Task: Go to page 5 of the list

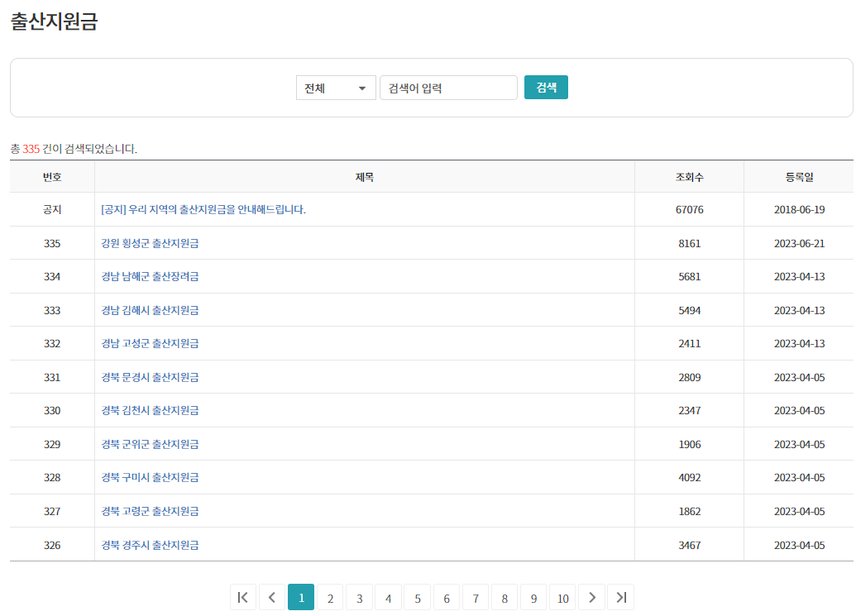Action: click(x=417, y=596)
